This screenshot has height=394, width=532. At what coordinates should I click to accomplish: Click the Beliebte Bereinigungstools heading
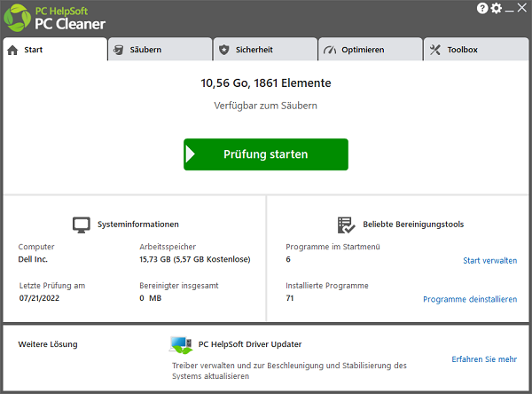tap(413, 225)
